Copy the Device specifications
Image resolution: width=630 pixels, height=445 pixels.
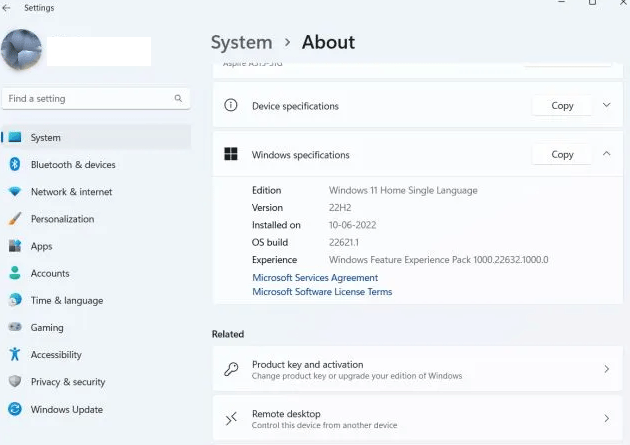[x=562, y=105]
